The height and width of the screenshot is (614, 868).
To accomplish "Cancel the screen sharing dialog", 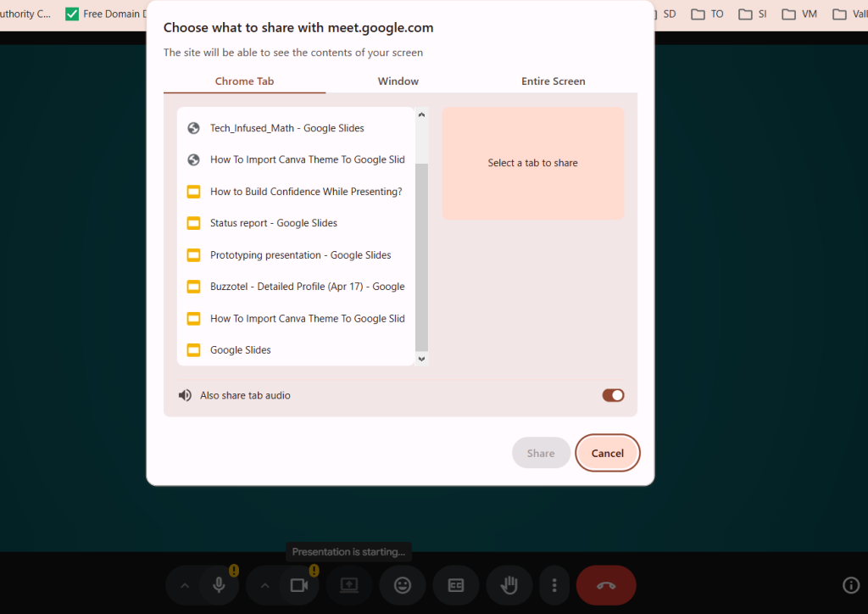I will click(607, 452).
